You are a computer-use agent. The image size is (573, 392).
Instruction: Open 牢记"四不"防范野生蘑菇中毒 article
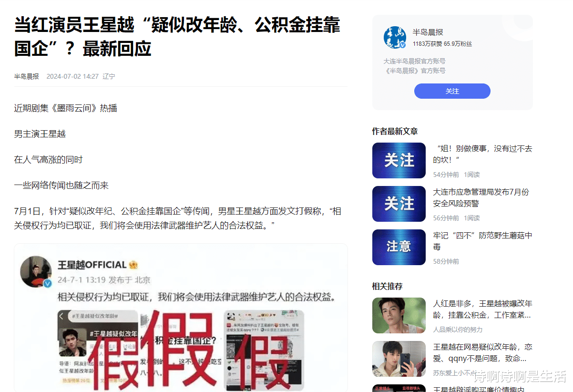coord(482,241)
